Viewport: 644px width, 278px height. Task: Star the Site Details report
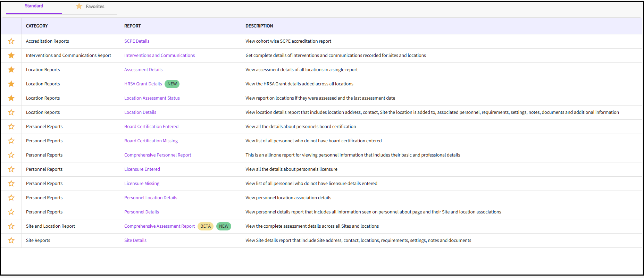[11, 241]
